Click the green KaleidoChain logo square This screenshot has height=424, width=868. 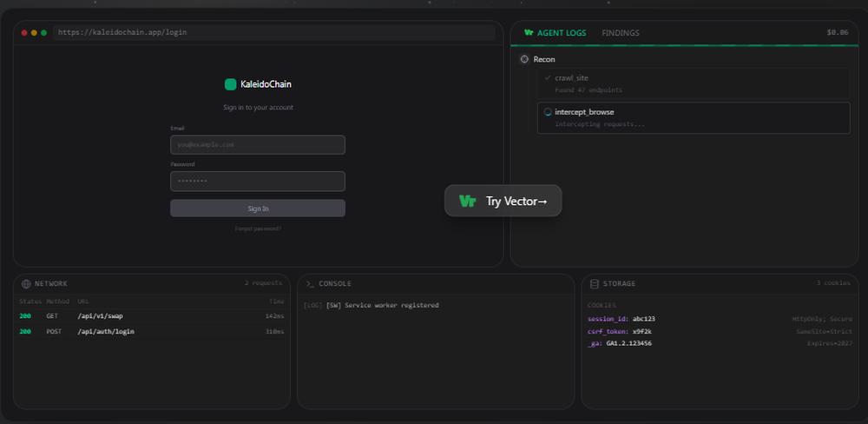tap(230, 84)
